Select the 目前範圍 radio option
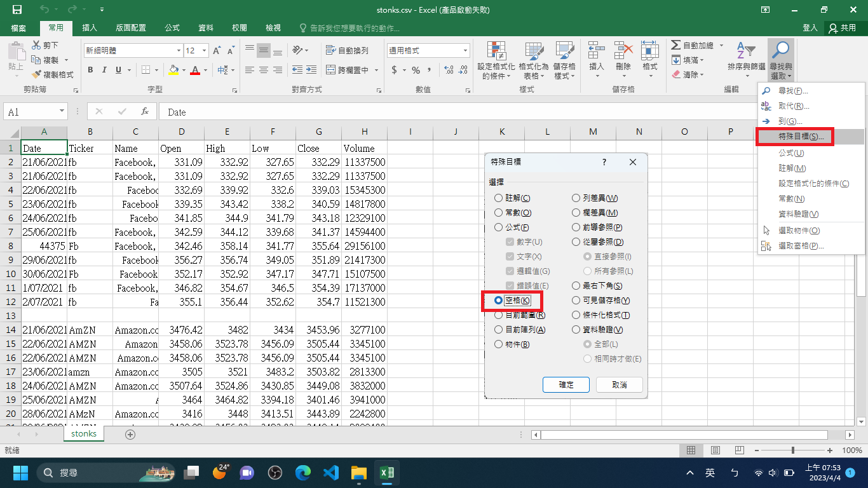 pos(498,315)
